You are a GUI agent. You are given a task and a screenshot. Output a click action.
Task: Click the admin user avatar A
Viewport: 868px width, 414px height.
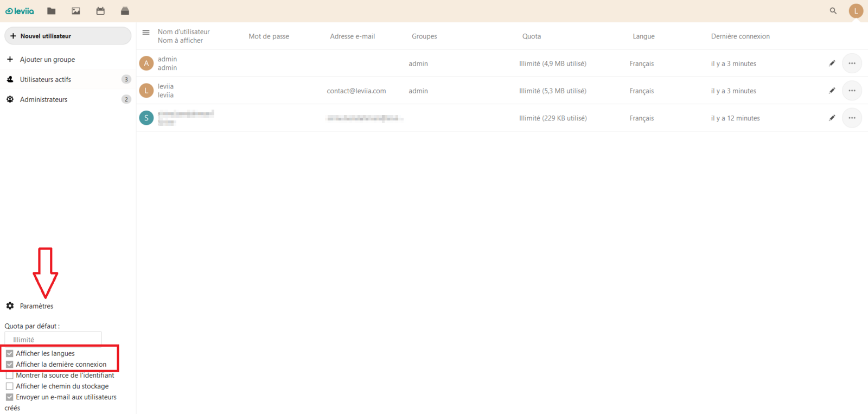coord(146,63)
